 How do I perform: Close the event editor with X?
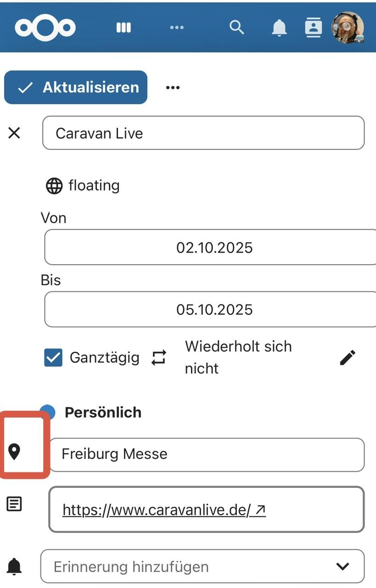click(15, 133)
